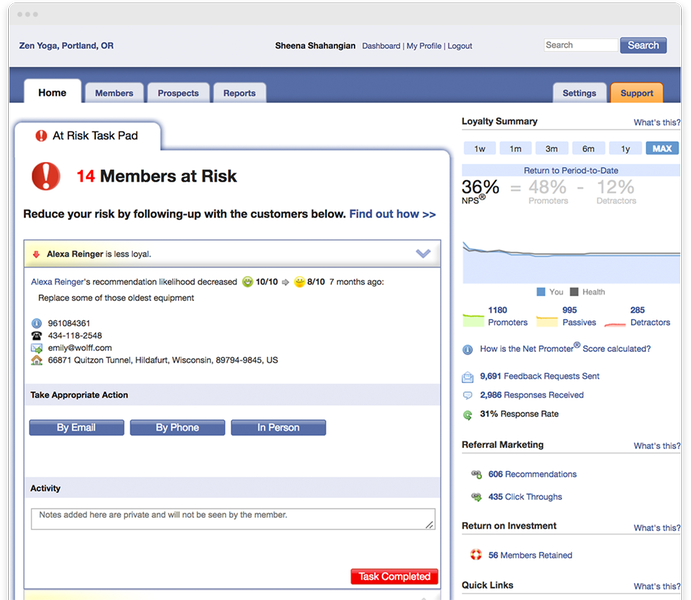
Task: Click into the private Activity notes field
Action: 232,519
